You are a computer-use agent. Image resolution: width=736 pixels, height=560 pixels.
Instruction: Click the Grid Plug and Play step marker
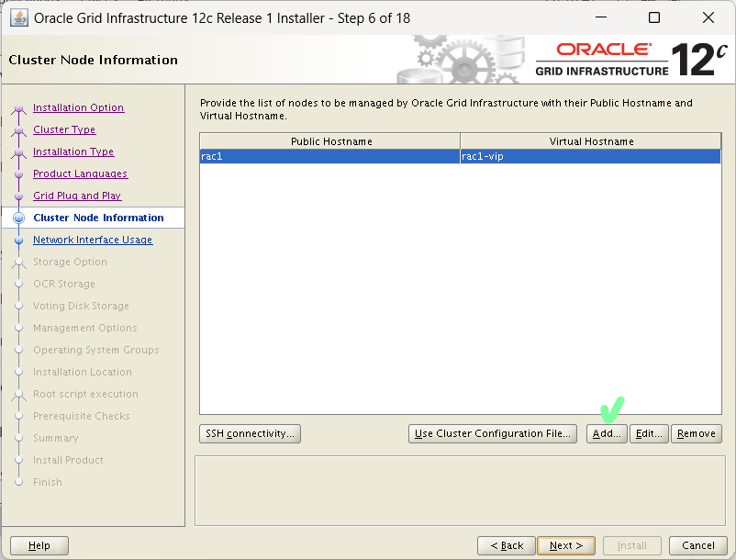(18, 196)
